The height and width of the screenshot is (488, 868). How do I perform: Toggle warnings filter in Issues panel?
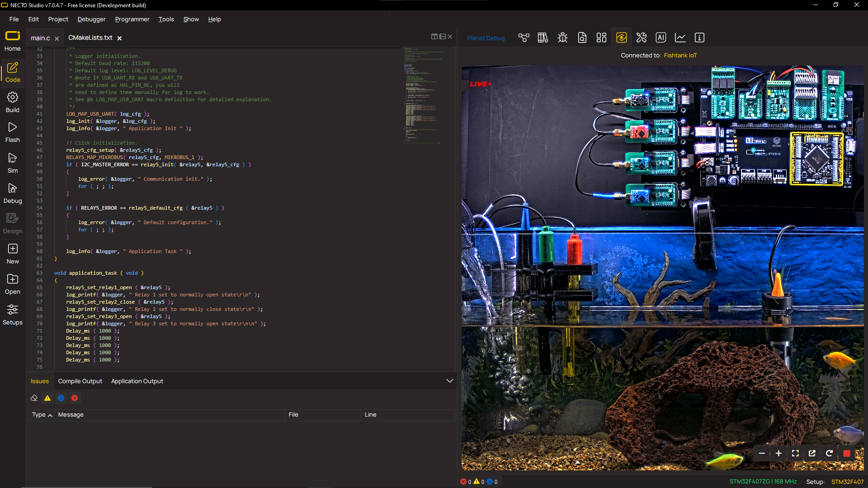(47, 398)
